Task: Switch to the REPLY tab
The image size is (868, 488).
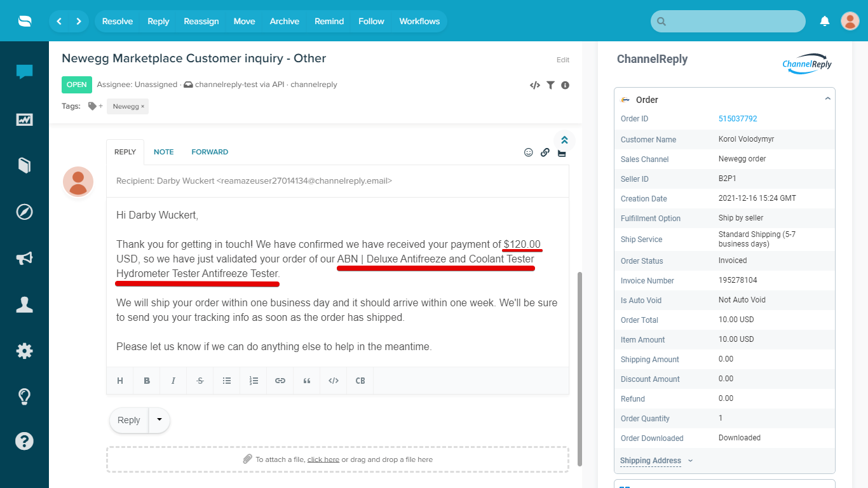Action: pyautogui.click(x=125, y=152)
